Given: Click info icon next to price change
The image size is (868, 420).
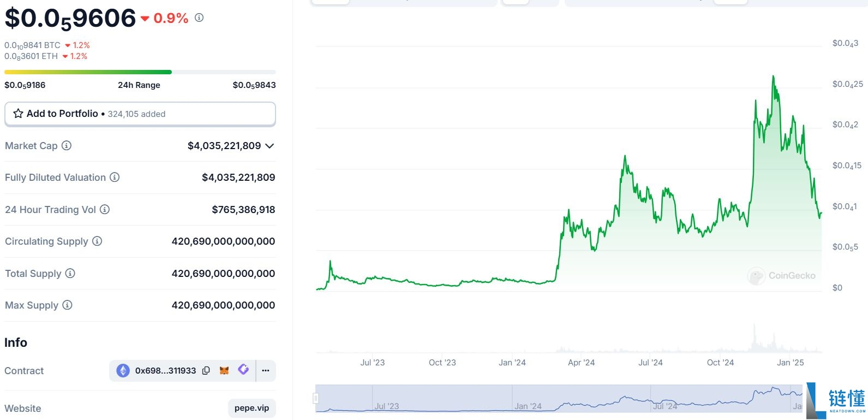Looking at the screenshot, I should [x=199, y=17].
